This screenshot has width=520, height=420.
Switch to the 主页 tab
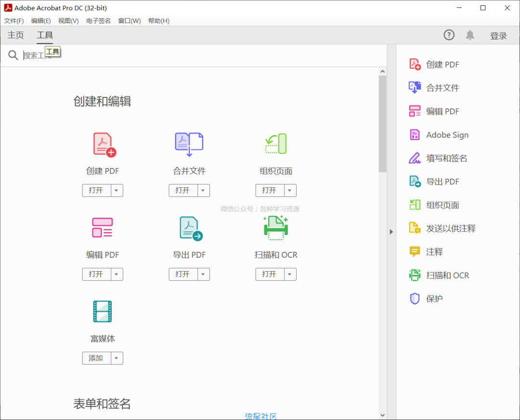click(15, 35)
